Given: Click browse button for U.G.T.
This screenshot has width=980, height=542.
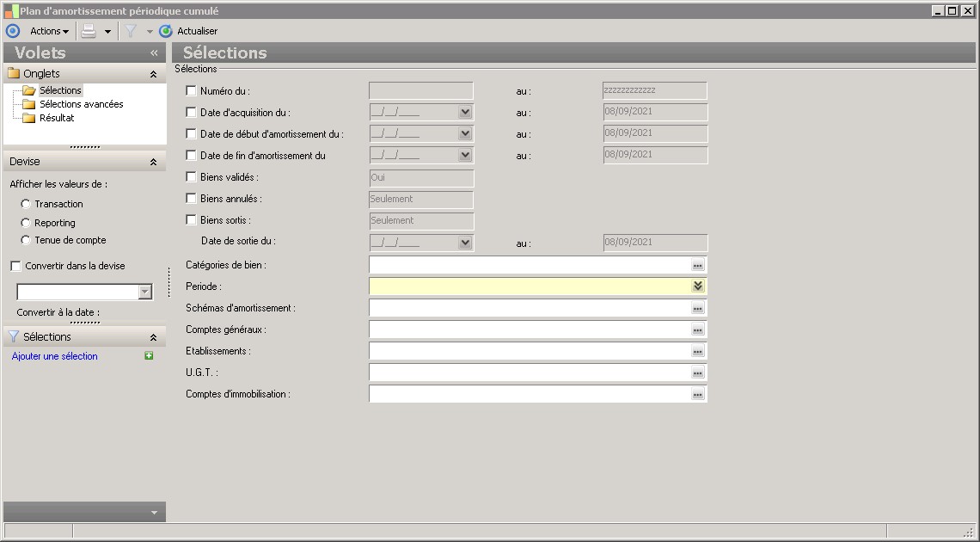Looking at the screenshot, I should click(697, 373).
